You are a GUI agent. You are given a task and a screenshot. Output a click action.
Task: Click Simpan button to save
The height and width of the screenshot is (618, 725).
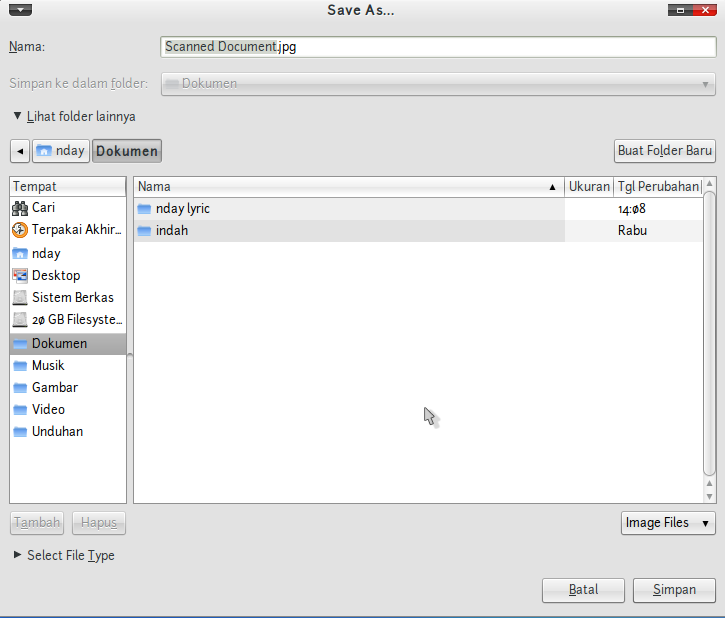(x=674, y=590)
